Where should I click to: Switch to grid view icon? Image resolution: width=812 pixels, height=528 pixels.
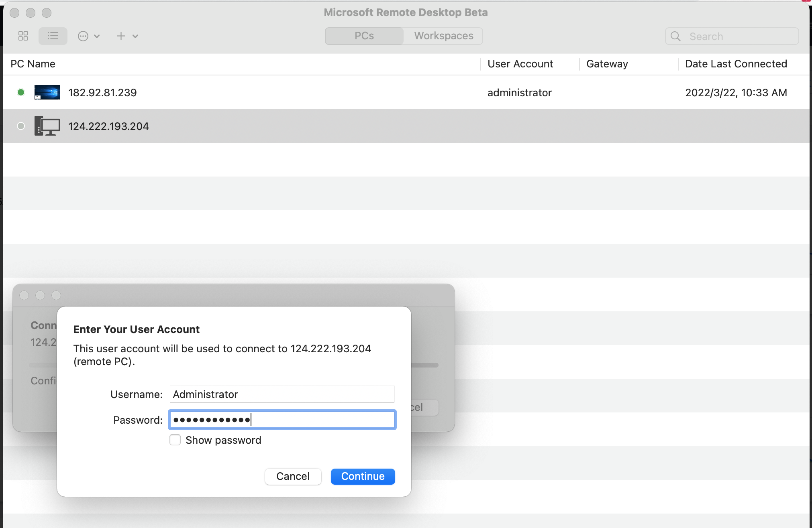[x=23, y=36]
